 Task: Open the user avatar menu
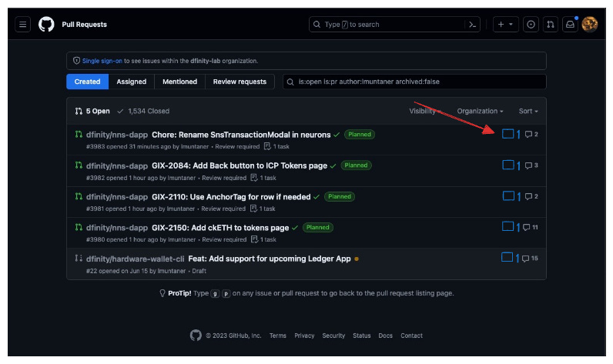tap(589, 24)
